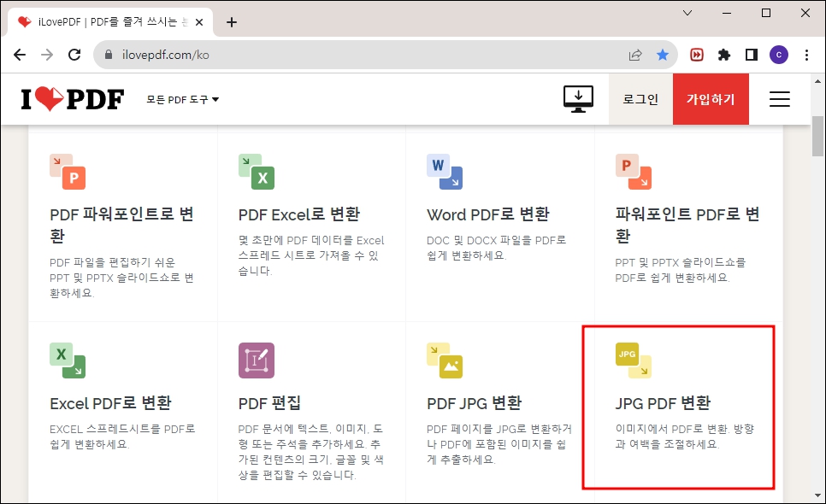Toggle the browser side panel
Viewport: 826px width, 504px height.
point(752,55)
